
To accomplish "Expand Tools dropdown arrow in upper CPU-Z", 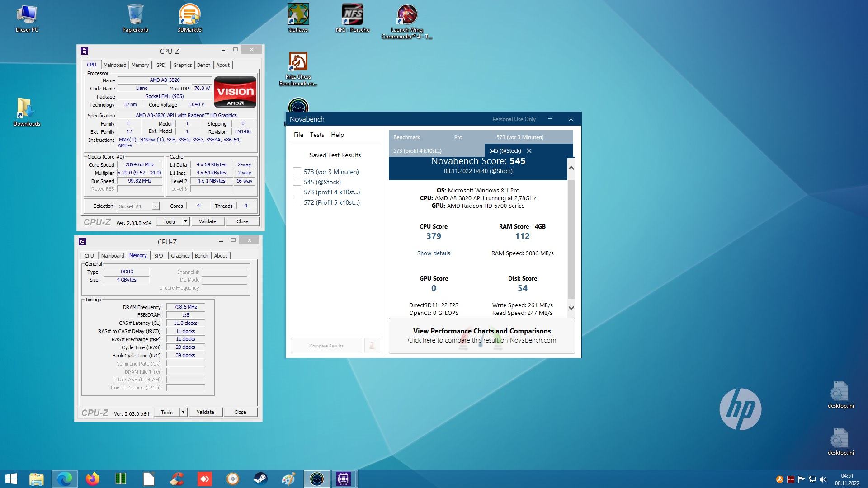I will 185,221.
